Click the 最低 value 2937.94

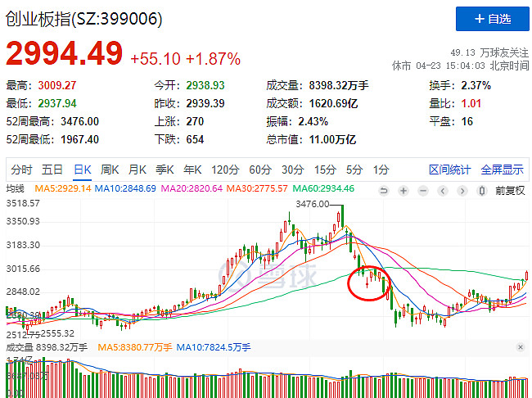point(57,103)
